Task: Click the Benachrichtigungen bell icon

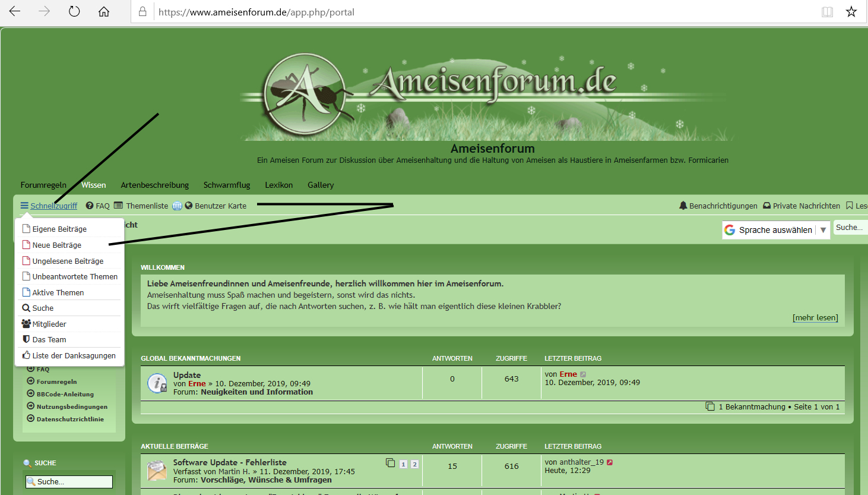Action: pyautogui.click(x=683, y=206)
